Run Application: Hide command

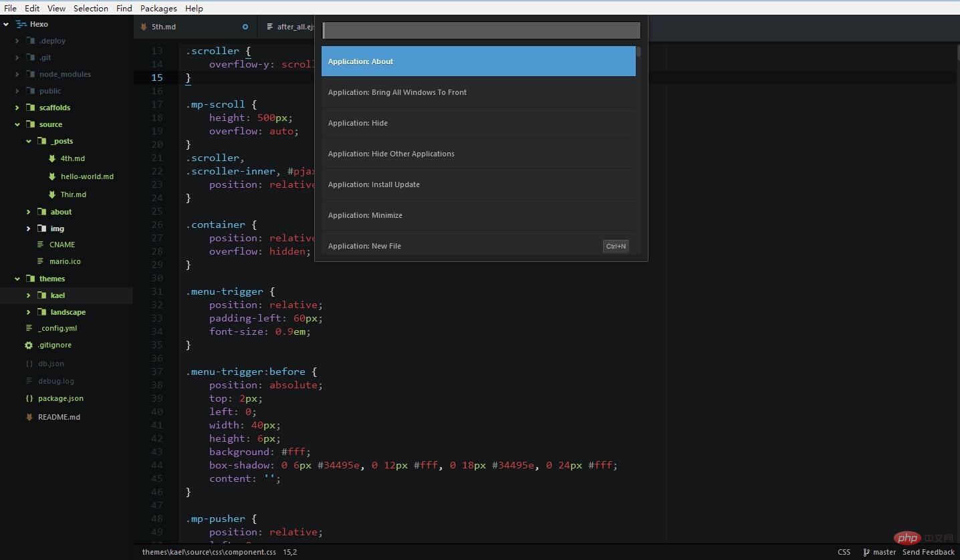pyautogui.click(x=479, y=123)
